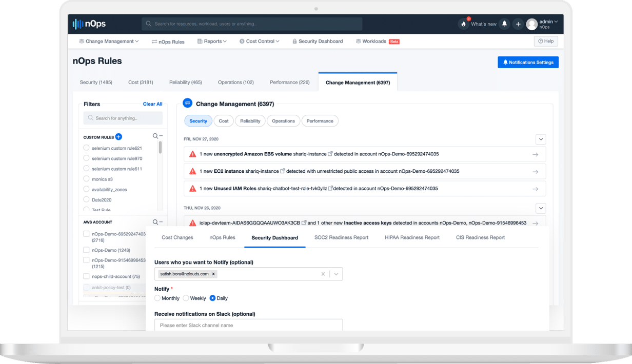Click the plus icon in top bar
Screen dimensions: 632x364
point(518,24)
